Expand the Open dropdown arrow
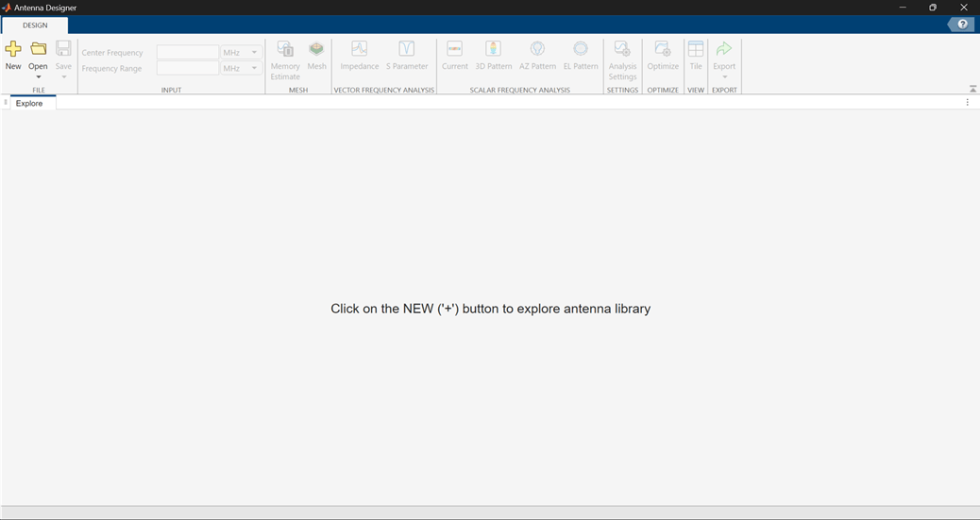 click(38, 76)
